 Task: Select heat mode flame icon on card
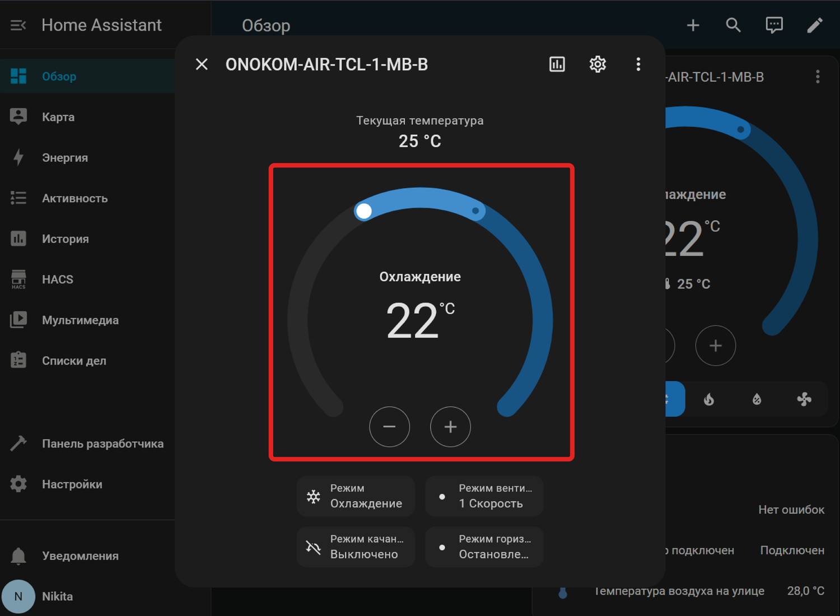(709, 399)
